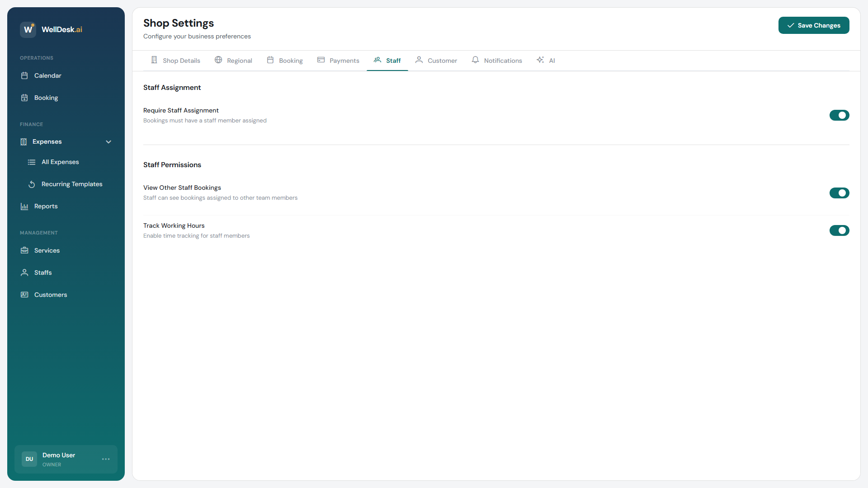Select the Recurring Templates icon
Screen dimensions: 868x488
(31, 184)
